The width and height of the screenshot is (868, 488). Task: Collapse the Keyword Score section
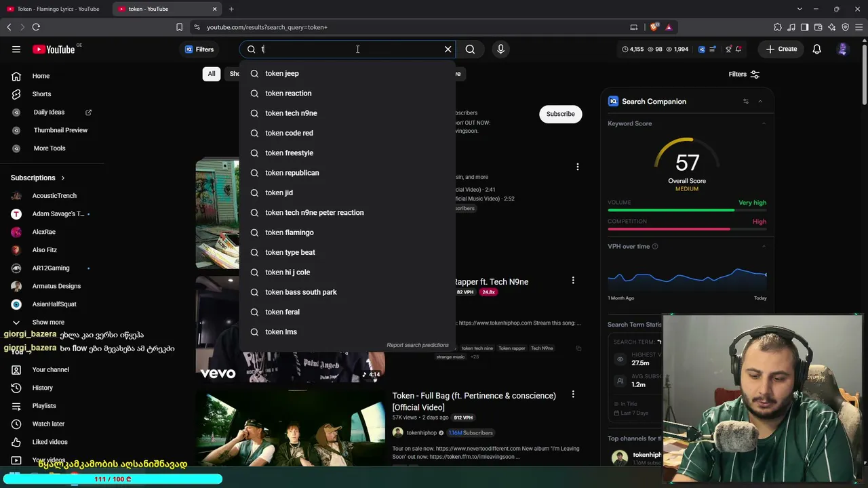click(x=764, y=123)
